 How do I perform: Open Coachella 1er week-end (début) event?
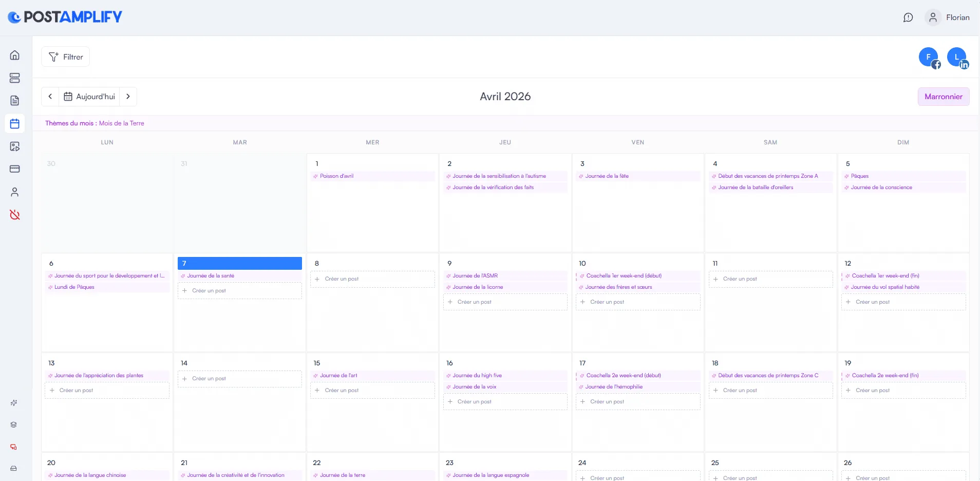click(x=638, y=276)
